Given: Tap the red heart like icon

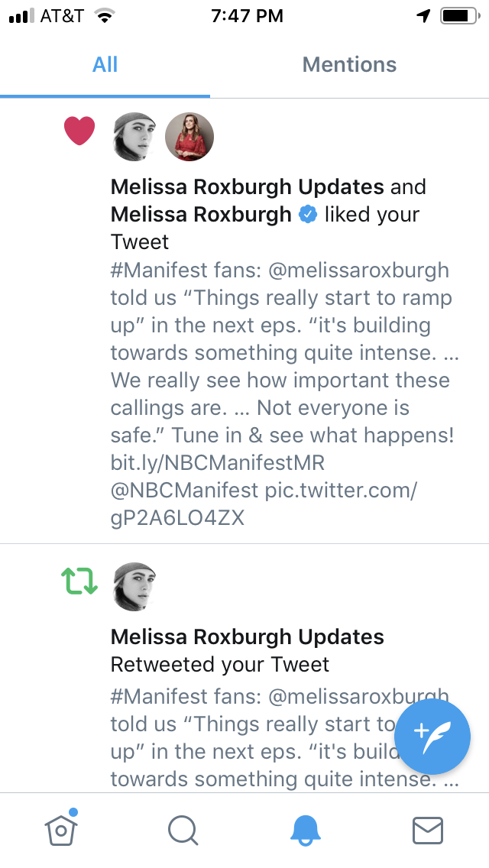Looking at the screenshot, I should 79,131.
